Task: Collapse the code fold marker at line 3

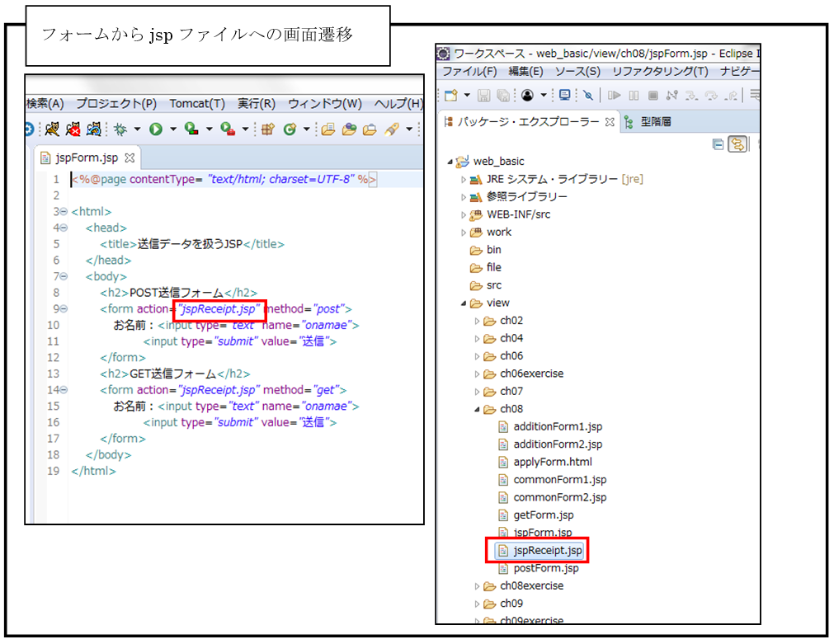Action: (x=64, y=212)
